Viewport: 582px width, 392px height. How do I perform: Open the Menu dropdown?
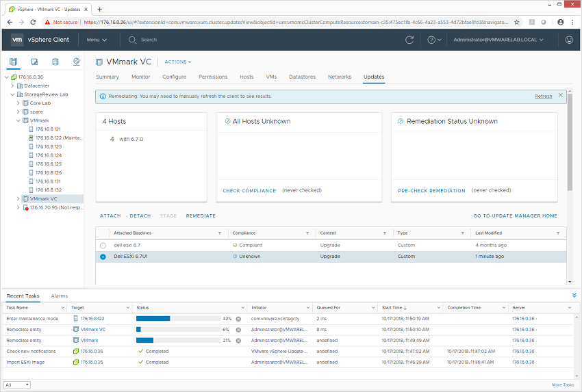tap(97, 40)
